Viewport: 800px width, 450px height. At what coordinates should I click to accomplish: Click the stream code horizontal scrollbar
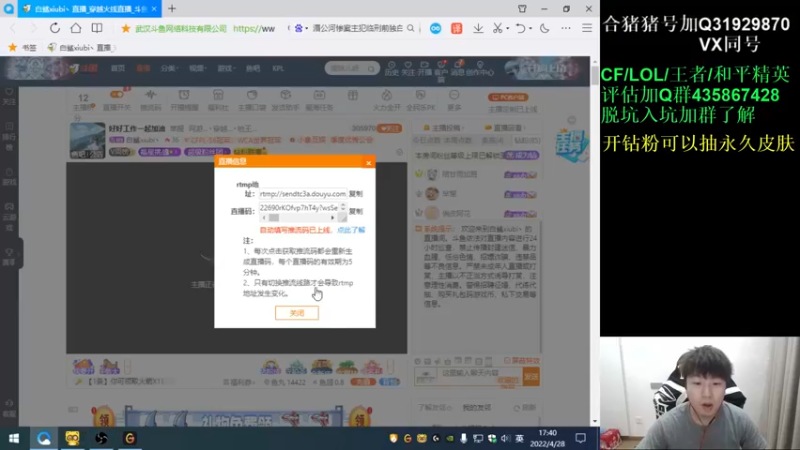click(x=299, y=218)
